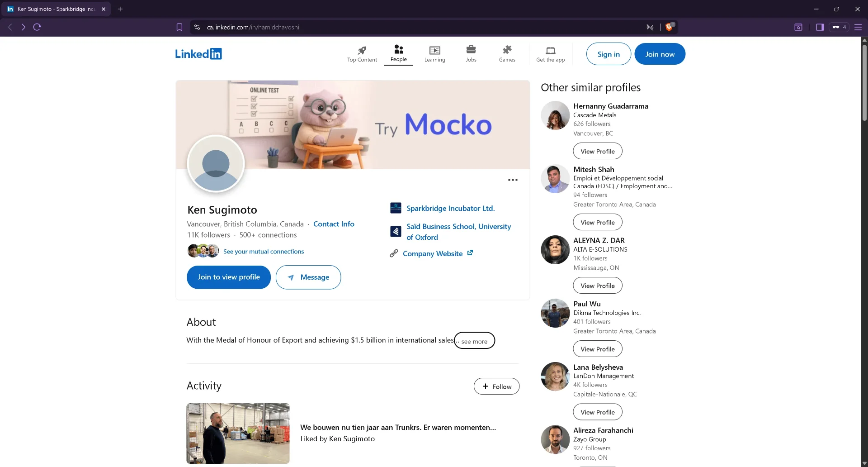
Task: Open the warehouse activity post thumbnail
Action: point(238,433)
